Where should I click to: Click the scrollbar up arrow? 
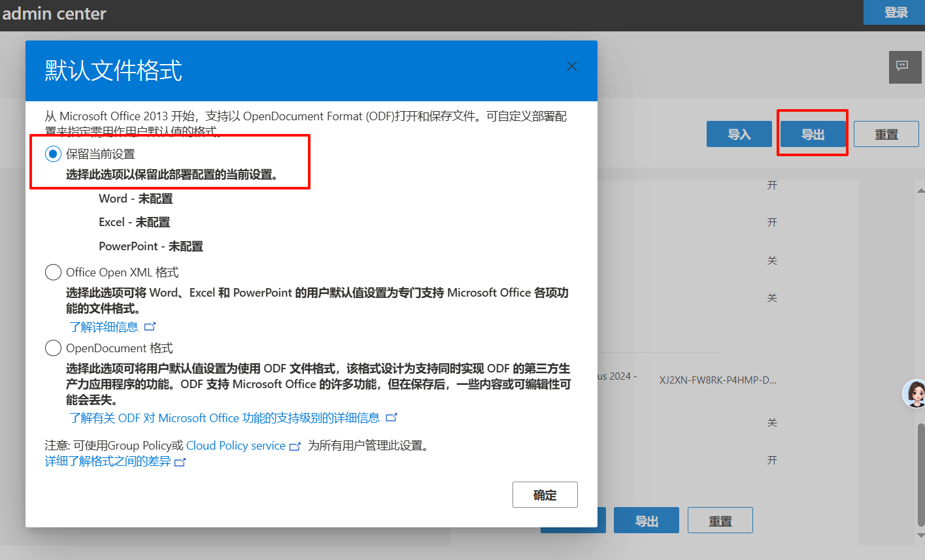pyautogui.click(x=920, y=191)
